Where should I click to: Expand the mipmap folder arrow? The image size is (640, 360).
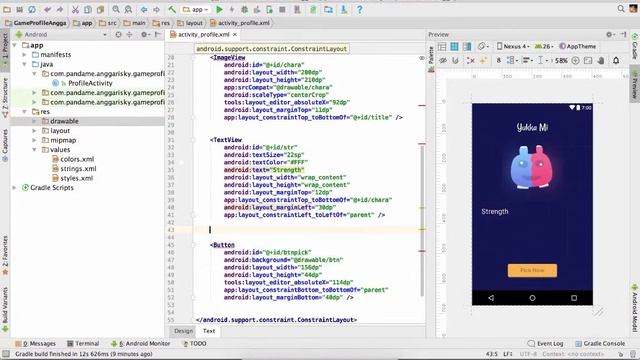(x=34, y=140)
